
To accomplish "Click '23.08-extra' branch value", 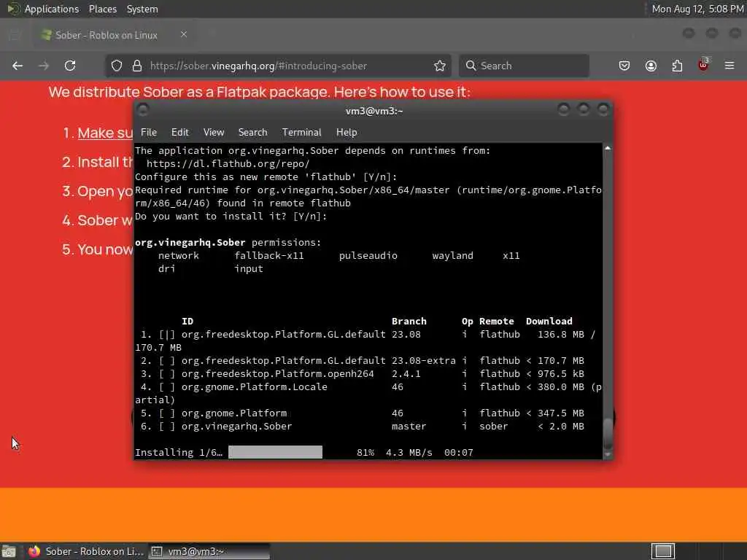I will click(424, 360).
